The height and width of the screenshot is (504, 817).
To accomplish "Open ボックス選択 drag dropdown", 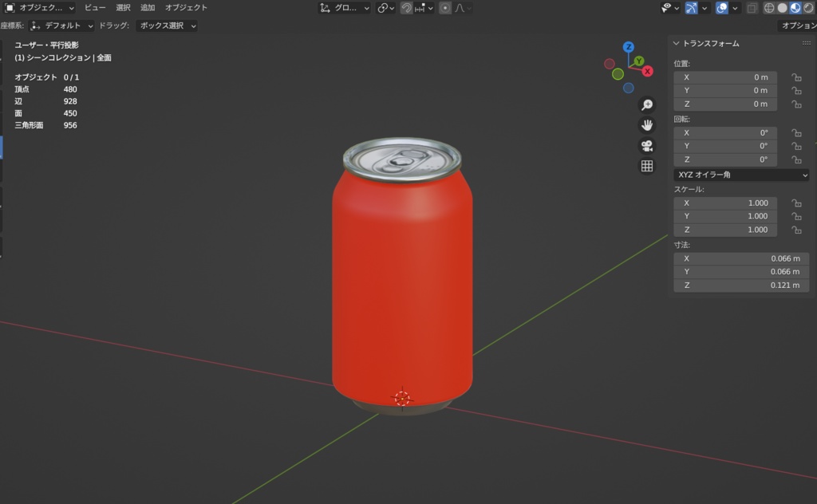I will tap(167, 26).
